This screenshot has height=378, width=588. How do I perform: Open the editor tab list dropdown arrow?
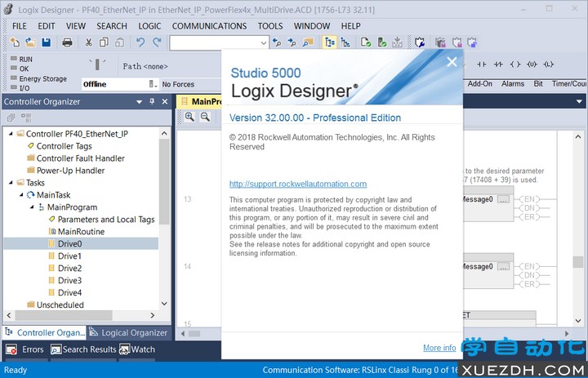pyautogui.click(x=579, y=101)
